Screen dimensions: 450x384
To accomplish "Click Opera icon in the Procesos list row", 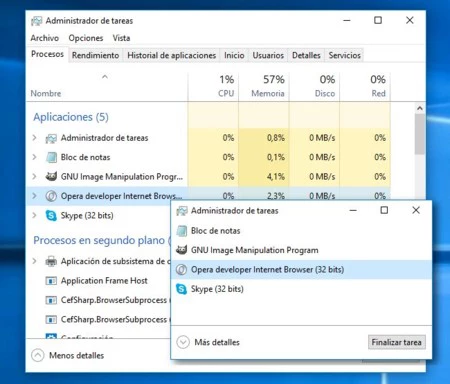I will 51,196.
